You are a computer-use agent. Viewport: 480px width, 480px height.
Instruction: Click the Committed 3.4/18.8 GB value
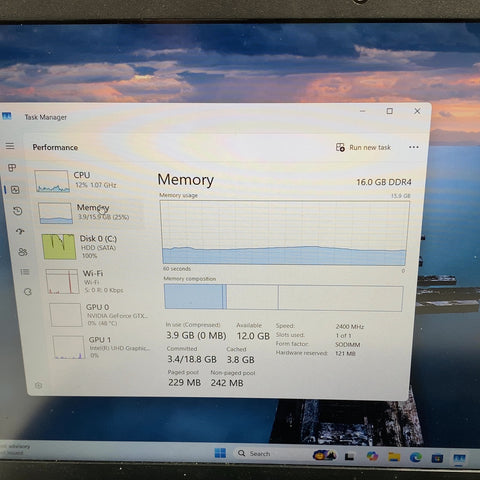coord(192,359)
